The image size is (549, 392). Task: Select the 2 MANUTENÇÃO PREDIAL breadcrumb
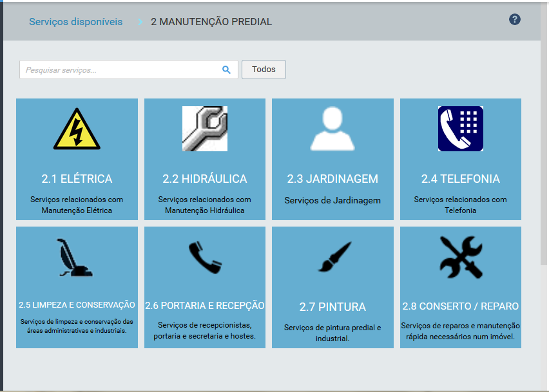(x=211, y=21)
